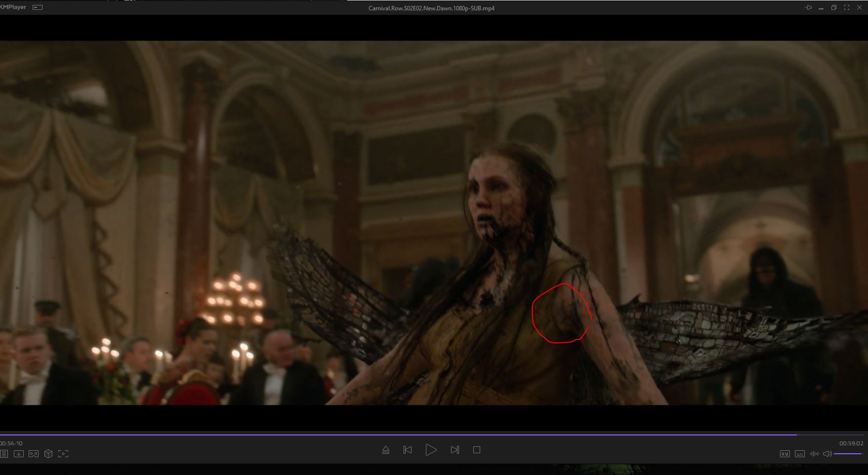Image resolution: width=868 pixels, height=475 pixels.
Task: Pin the window always on top
Action: (808, 7)
